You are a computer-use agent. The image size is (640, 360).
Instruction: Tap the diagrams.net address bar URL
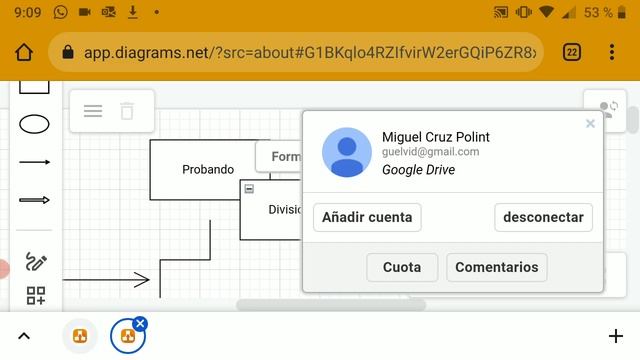click(310, 53)
